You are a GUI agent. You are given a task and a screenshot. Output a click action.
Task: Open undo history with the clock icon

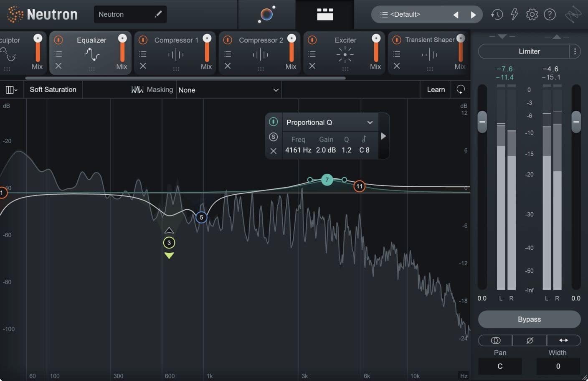point(497,14)
